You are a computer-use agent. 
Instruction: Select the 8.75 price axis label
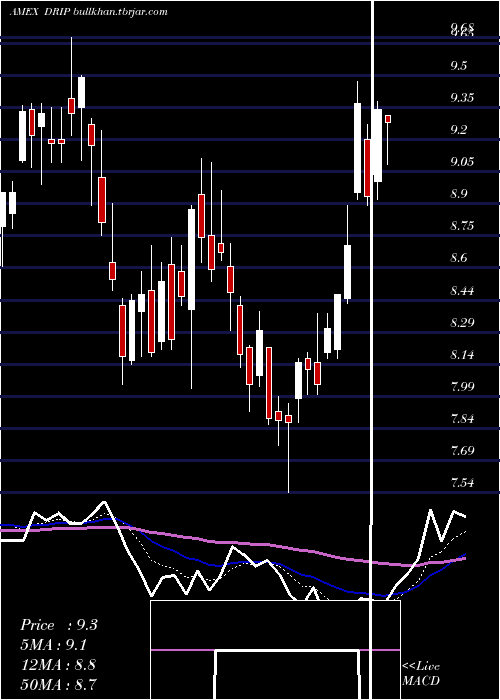pos(462,226)
